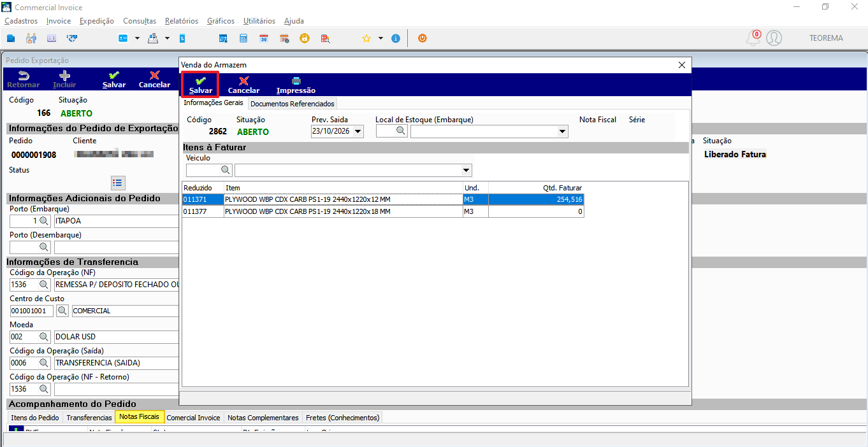Click the printer Impressão icon
Viewport: 868px width, 447px height.
pos(296,85)
